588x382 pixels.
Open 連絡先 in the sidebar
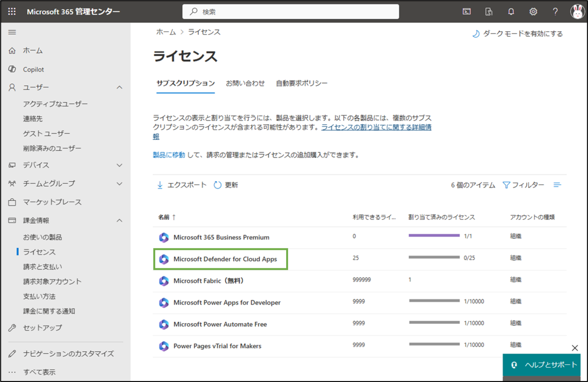coord(33,119)
